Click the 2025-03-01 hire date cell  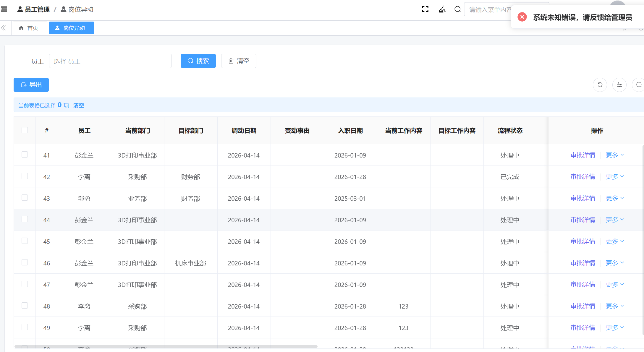pyautogui.click(x=350, y=199)
